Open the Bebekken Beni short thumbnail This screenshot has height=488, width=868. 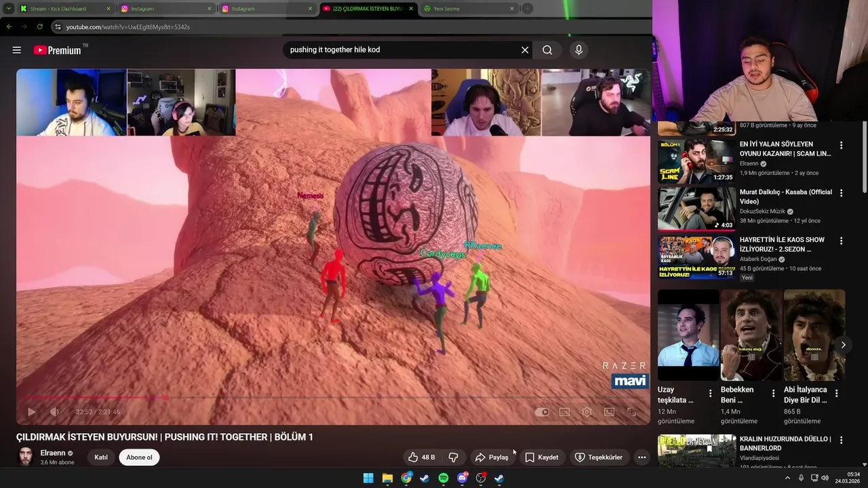pyautogui.click(x=751, y=335)
